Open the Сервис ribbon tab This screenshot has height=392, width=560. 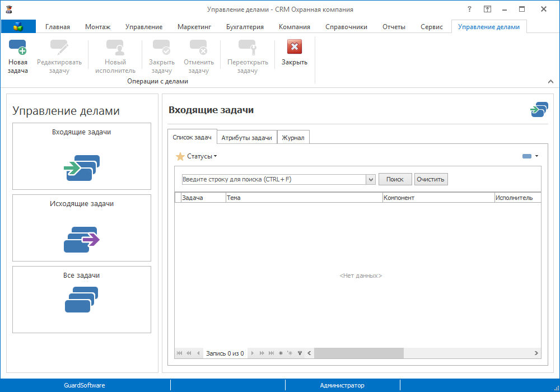(431, 27)
